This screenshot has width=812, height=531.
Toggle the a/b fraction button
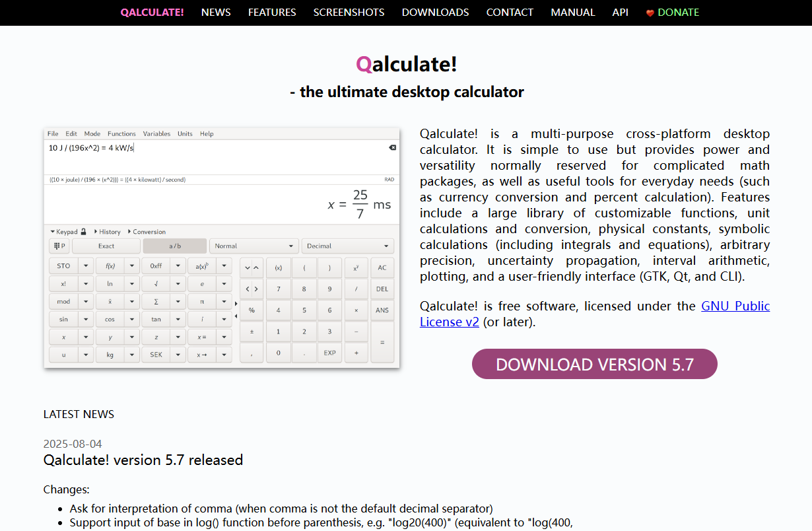(175, 246)
